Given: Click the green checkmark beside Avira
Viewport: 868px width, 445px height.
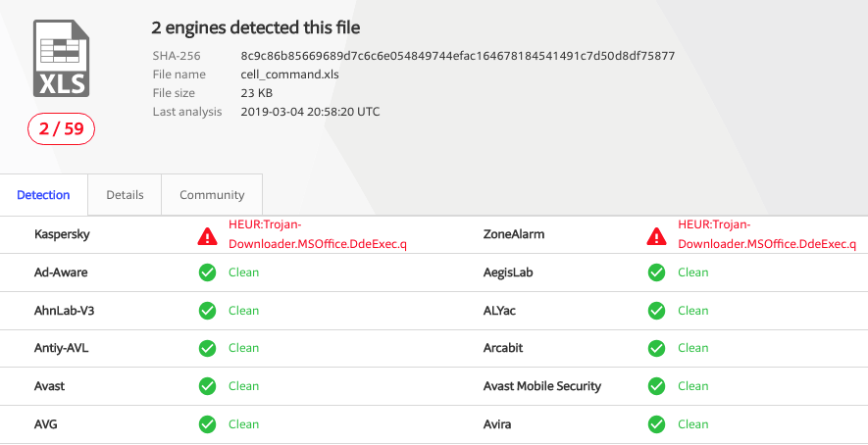Looking at the screenshot, I should [657, 424].
